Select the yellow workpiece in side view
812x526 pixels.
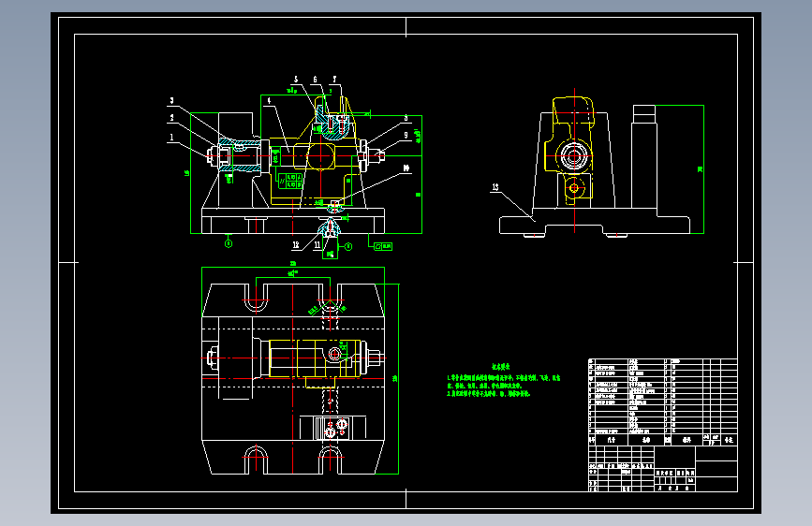tap(568, 150)
